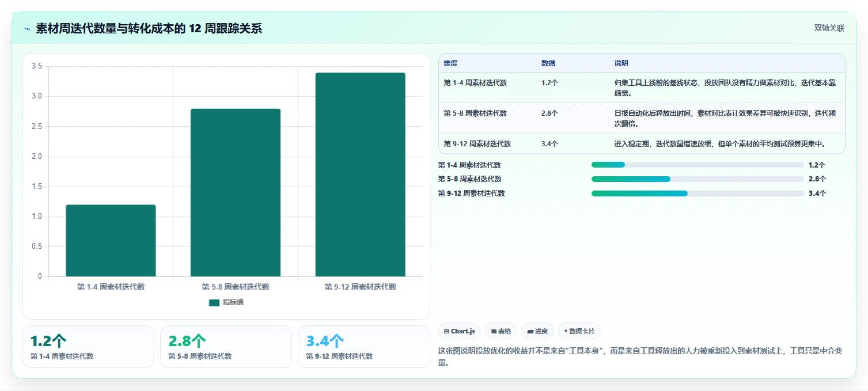The image size is (868, 391).
Task: Click the description starting 进入稳定期
Action: tap(720, 144)
